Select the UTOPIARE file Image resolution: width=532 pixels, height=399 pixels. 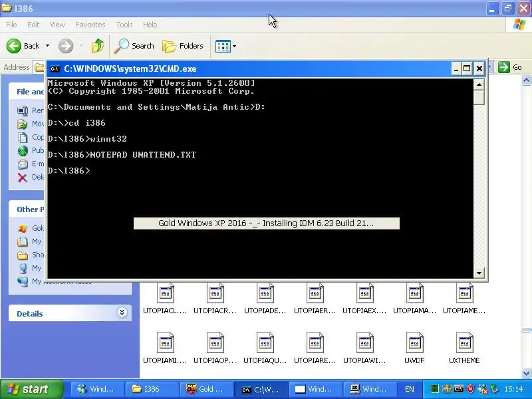pyautogui.click(x=315, y=348)
